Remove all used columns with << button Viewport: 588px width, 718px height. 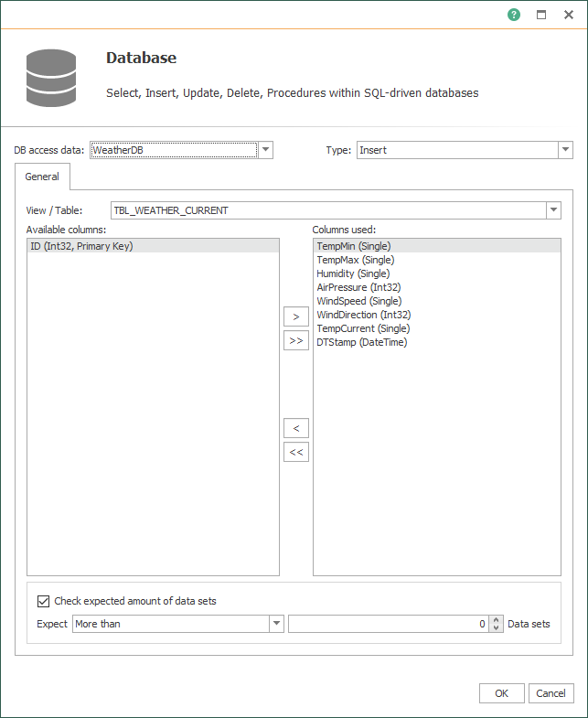point(295,452)
